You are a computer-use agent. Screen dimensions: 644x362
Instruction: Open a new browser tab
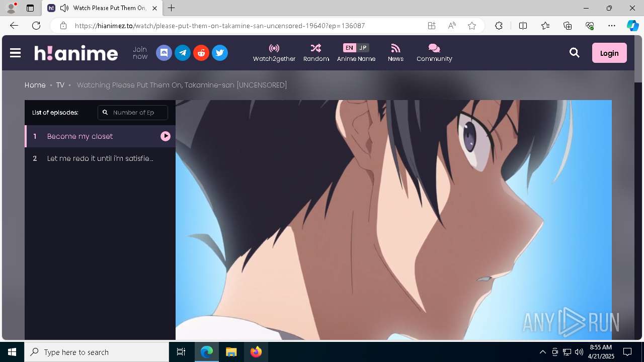[x=172, y=8]
